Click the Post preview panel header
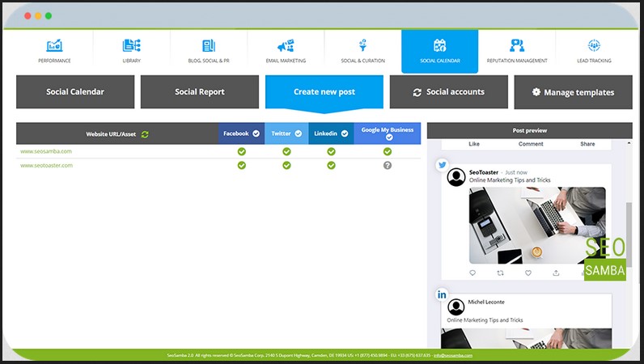The image size is (644, 364). point(530,131)
